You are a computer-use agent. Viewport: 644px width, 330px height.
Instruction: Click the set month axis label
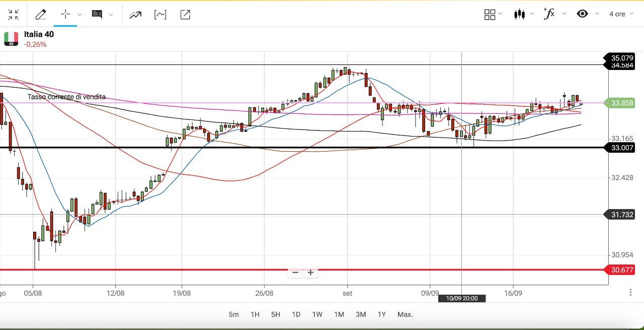coord(347,292)
